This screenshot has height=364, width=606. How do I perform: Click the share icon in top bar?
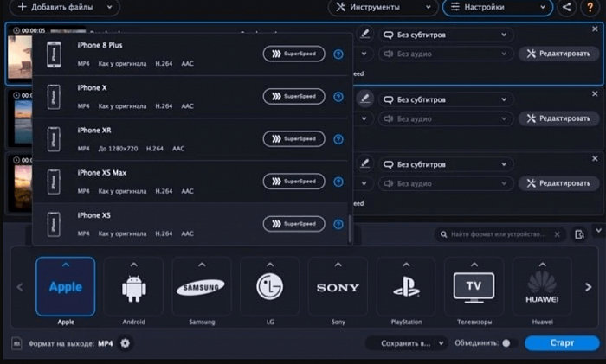566,7
